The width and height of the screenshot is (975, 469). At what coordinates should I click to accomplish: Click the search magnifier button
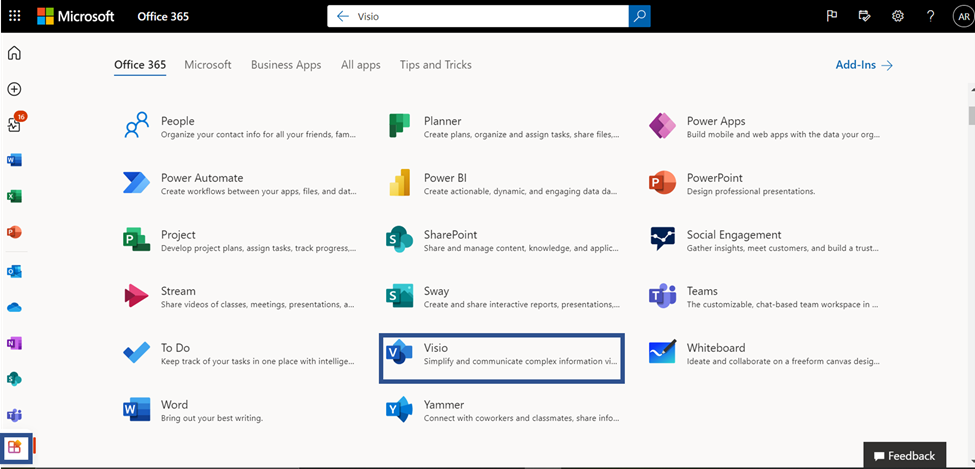(x=639, y=16)
